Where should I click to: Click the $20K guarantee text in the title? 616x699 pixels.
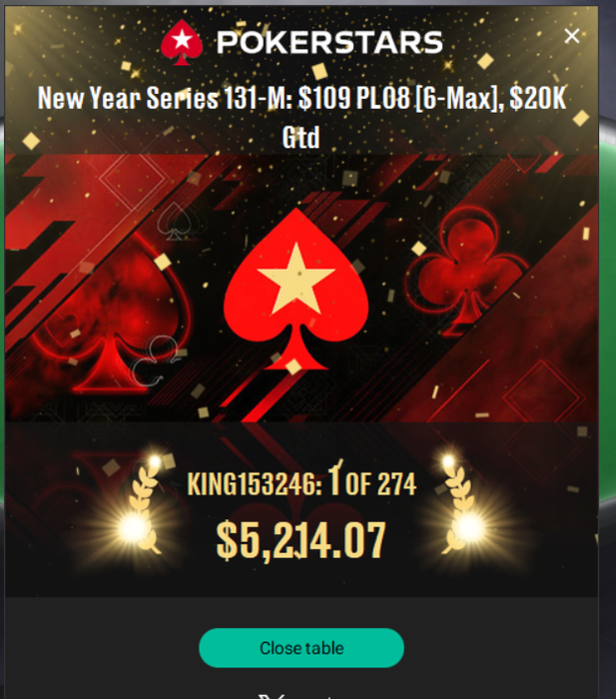pyautogui.click(x=537, y=98)
